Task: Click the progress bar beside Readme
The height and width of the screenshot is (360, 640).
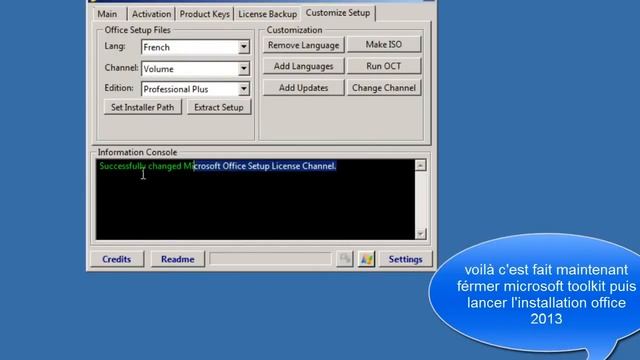Action: tap(270, 258)
